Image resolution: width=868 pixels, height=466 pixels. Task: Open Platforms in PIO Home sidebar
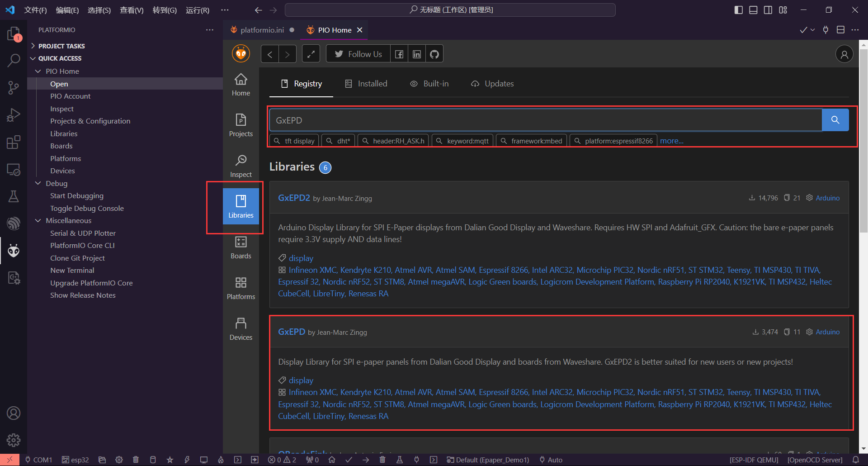(x=241, y=288)
